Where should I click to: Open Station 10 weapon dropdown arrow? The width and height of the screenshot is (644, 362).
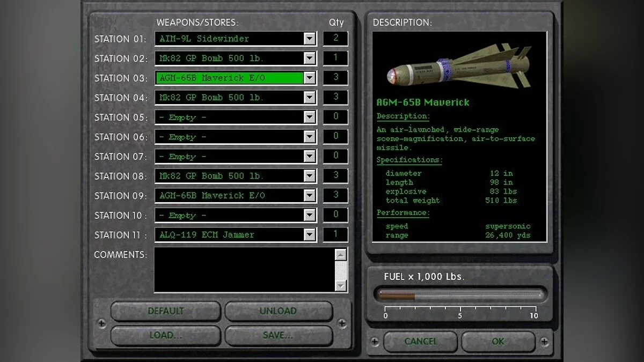click(310, 215)
